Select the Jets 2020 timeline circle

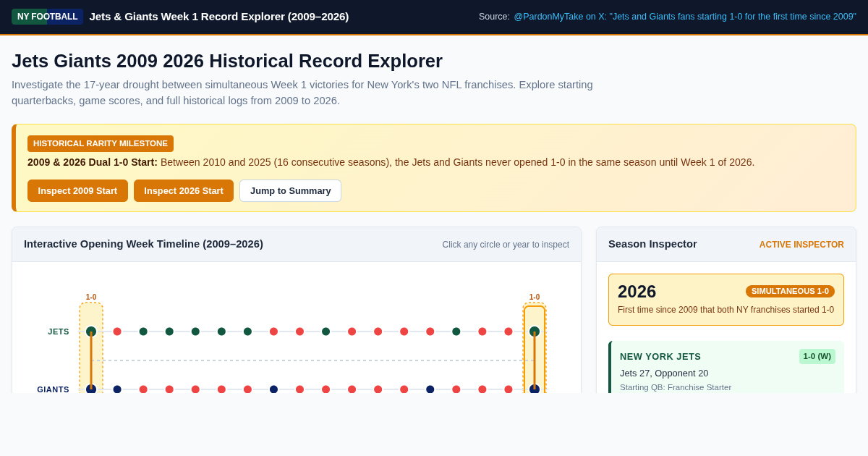point(378,332)
